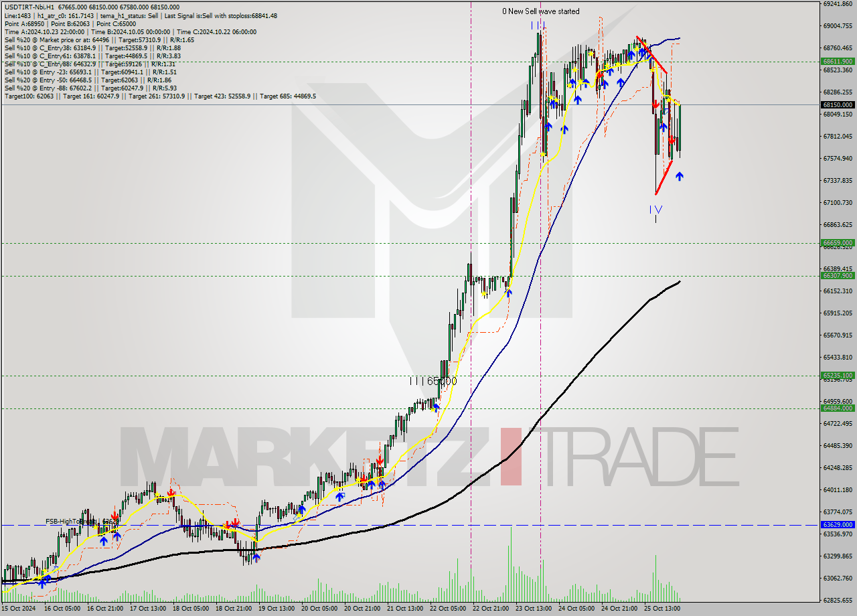The image size is (857, 616).
Task: Click the red sell arrow above the 21 Oct candles
Action: point(380,459)
